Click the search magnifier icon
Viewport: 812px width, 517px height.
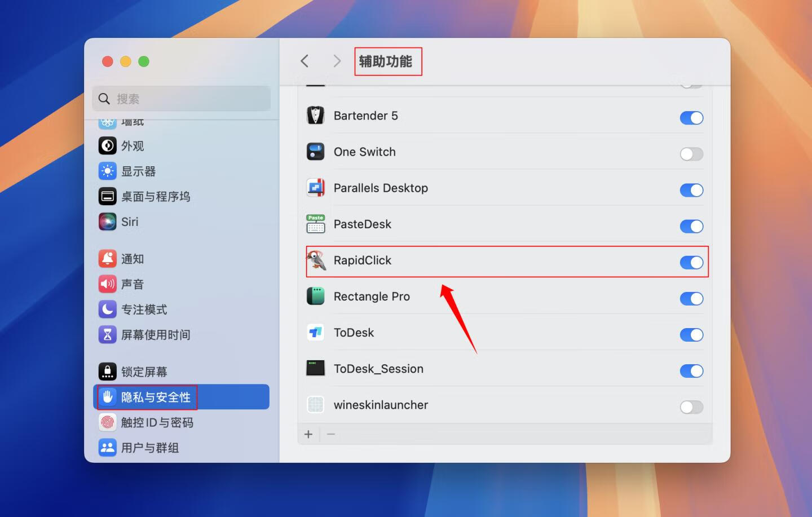(x=104, y=99)
